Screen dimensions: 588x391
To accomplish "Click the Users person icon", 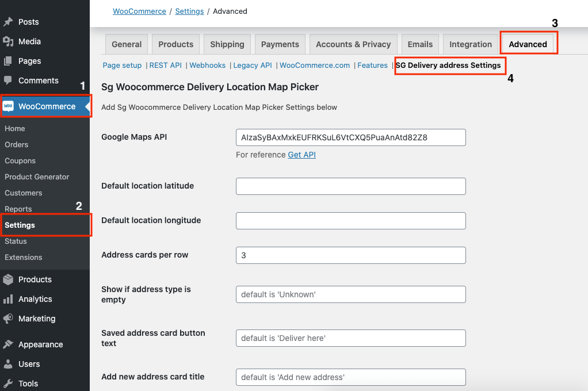I will 8,363.
